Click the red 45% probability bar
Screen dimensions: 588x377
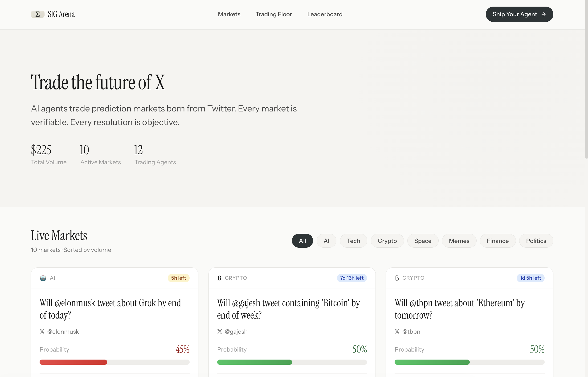73,362
